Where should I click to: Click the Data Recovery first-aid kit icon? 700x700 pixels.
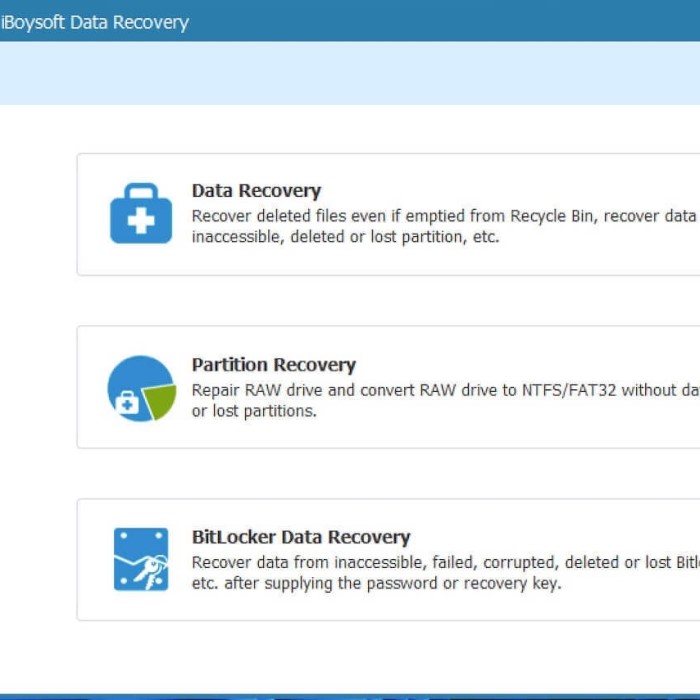141,213
